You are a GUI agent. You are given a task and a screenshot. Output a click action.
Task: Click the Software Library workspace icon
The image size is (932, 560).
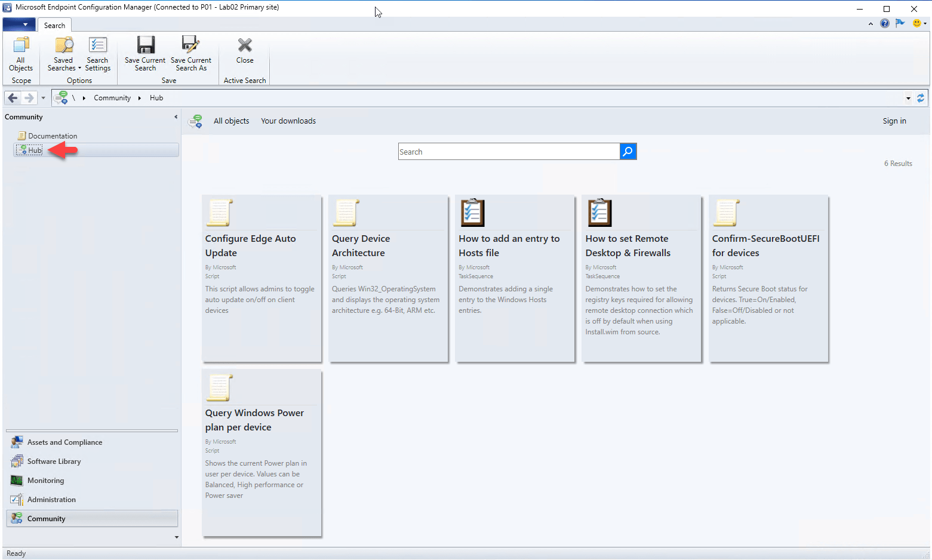click(17, 461)
